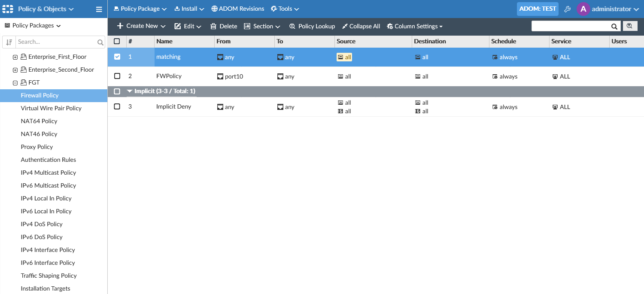
Task: Open the Install menu
Action: tap(189, 9)
